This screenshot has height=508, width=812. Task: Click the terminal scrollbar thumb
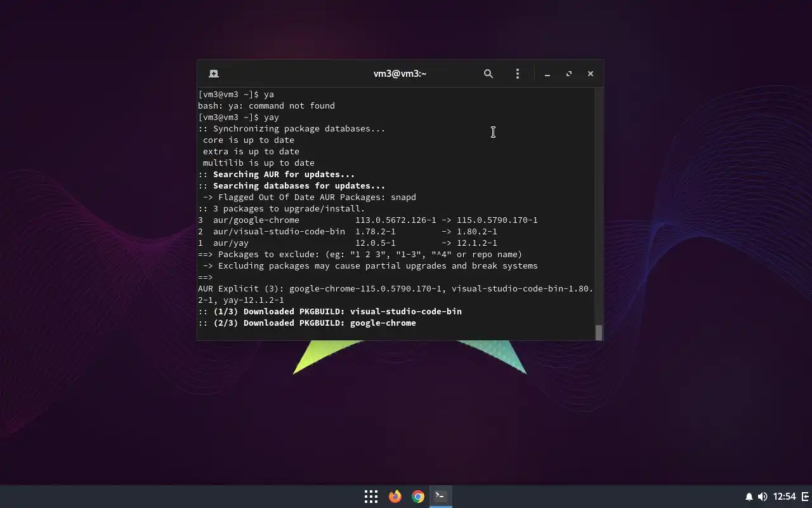[598, 332]
